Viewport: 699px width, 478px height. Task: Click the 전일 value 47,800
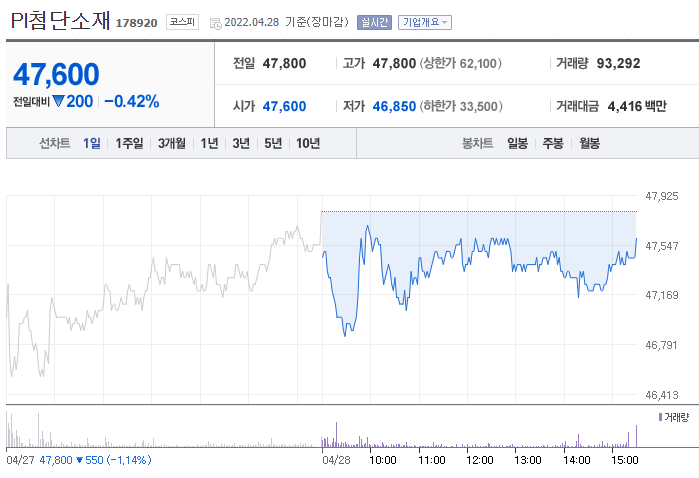[x=284, y=63]
